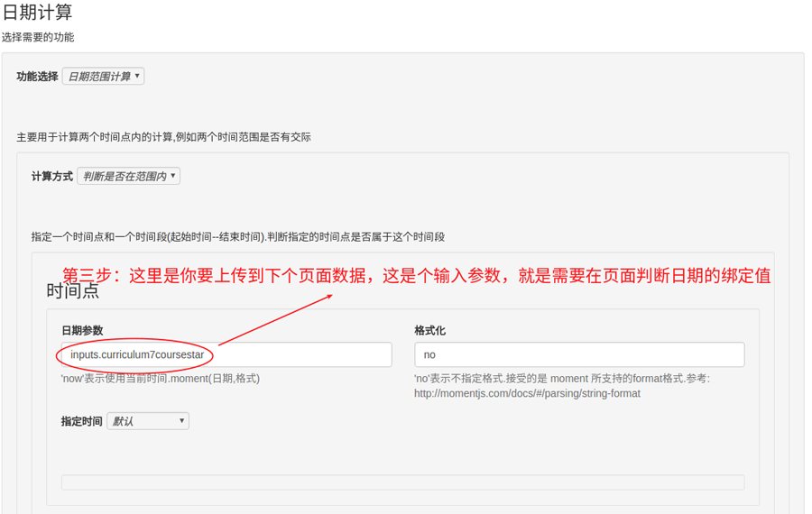The image size is (812, 514).
Task: Click the 'now'表示使用当前时间 hint text
Action: click(x=161, y=379)
